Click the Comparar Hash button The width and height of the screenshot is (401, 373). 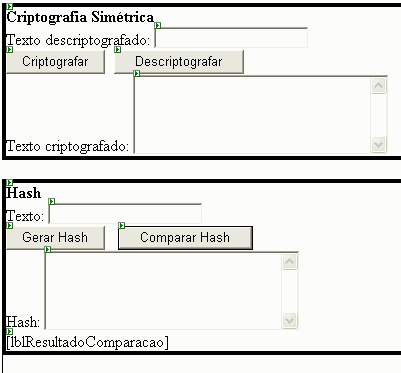[185, 238]
